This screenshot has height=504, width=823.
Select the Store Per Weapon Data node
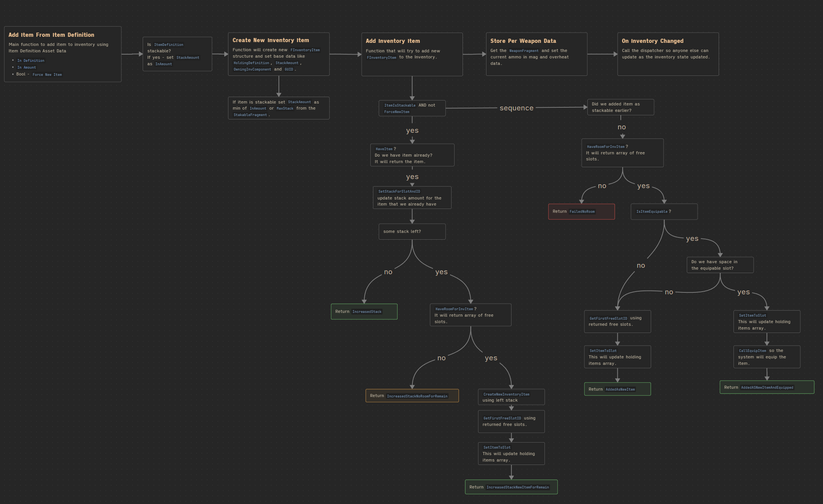[537, 54]
